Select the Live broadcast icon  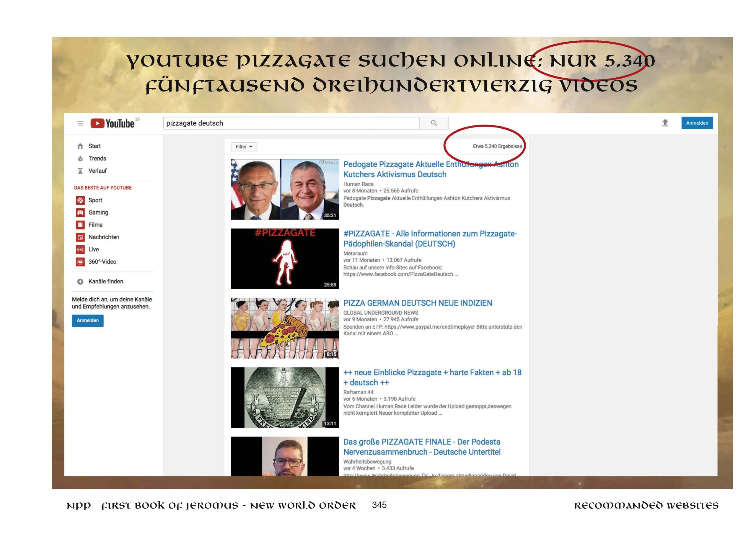80,249
